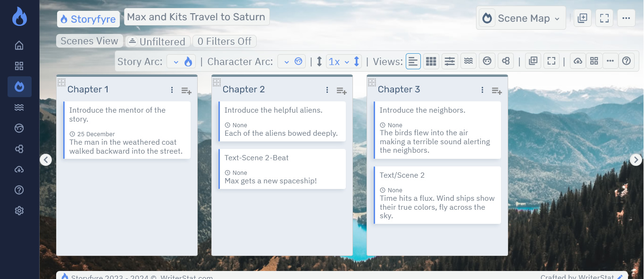Viewport: 644px width, 279px height.
Task: Open the Story Arc dropdown
Action: pyautogui.click(x=181, y=61)
